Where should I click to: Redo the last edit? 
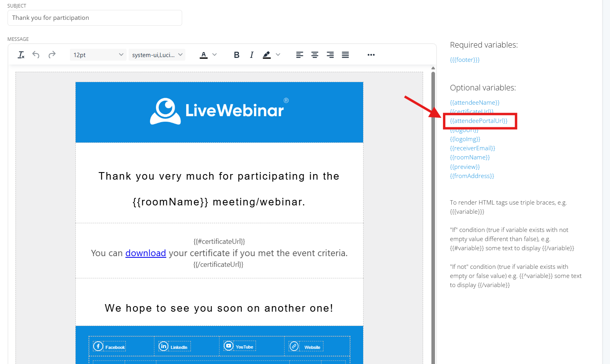point(52,55)
